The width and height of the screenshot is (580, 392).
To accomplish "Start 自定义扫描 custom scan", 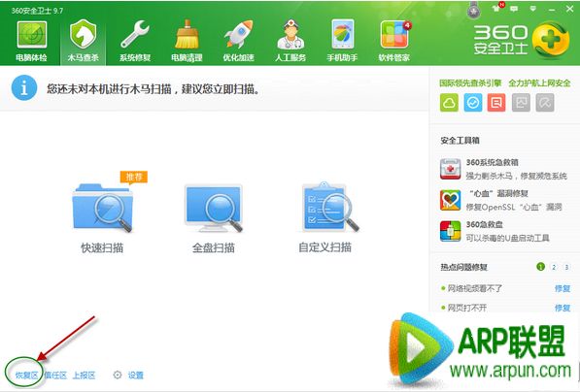I will click(325, 217).
